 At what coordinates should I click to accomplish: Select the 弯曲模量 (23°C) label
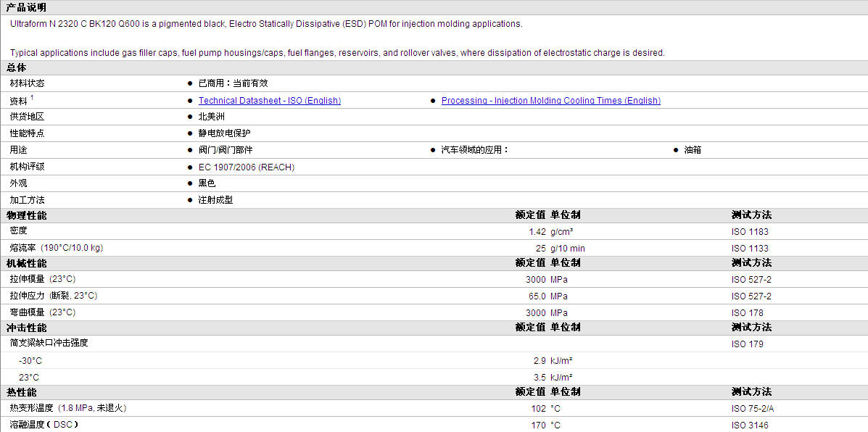point(43,312)
